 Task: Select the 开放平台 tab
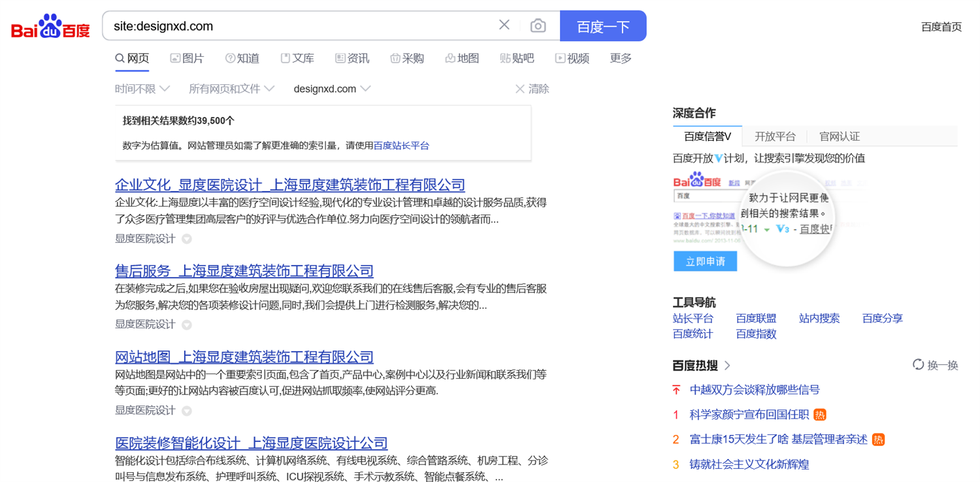[x=775, y=136]
